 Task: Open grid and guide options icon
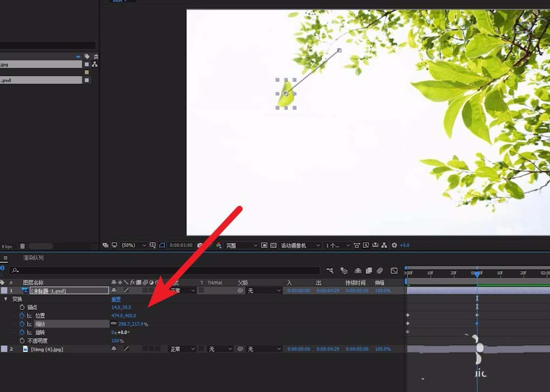[x=152, y=245]
